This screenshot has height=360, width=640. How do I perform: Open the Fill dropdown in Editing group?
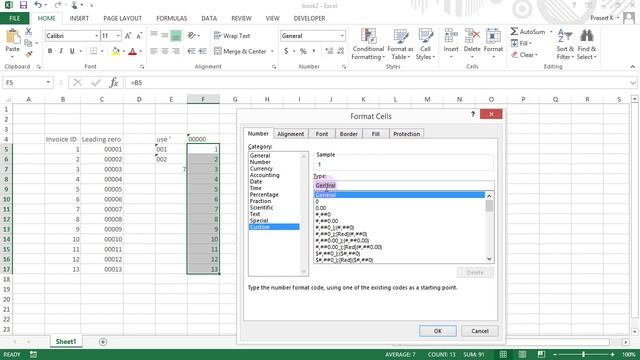pyautogui.click(x=522, y=43)
